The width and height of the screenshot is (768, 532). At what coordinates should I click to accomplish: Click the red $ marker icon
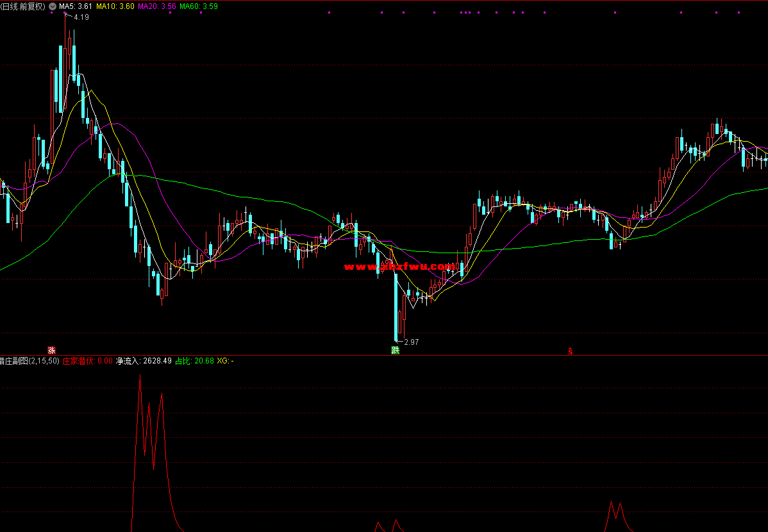(x=570, y=351)
